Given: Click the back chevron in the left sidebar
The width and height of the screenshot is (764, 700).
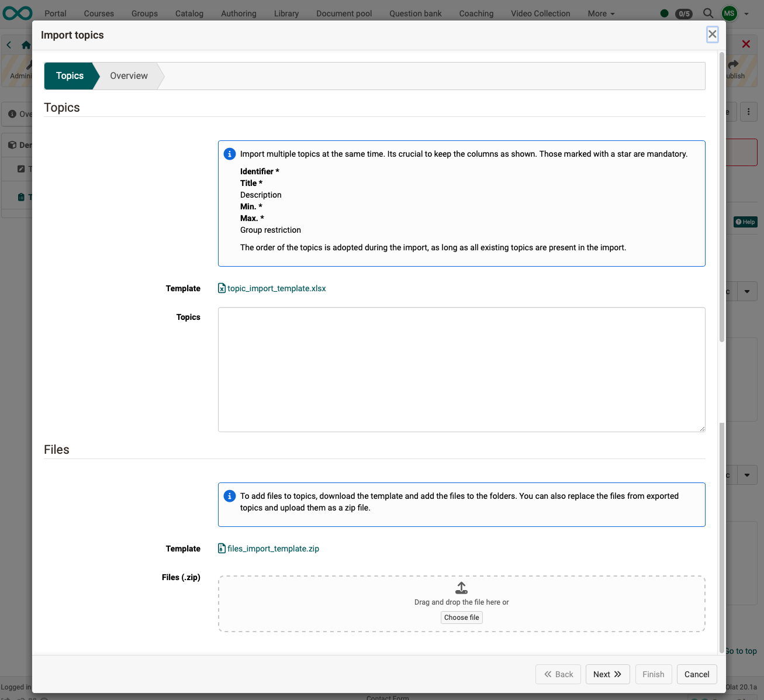Looking at the screenshot, I should [x=8, y=44].
